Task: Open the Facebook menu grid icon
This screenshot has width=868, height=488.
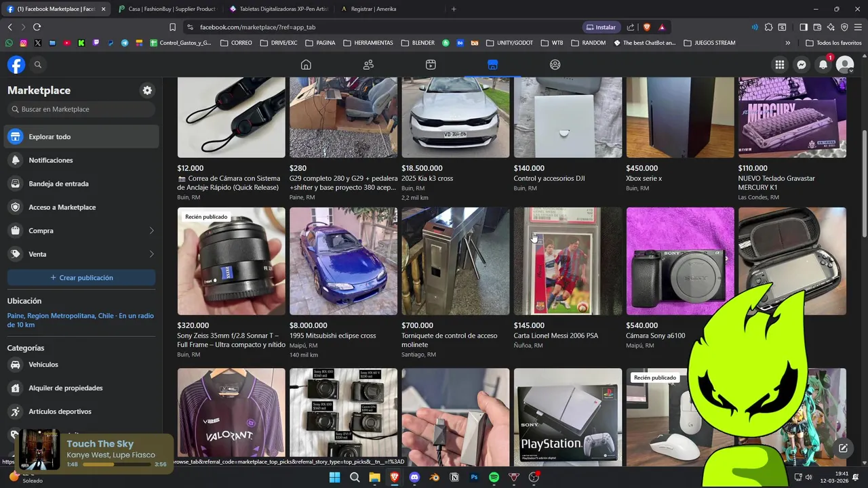Action: pos(780,64)
